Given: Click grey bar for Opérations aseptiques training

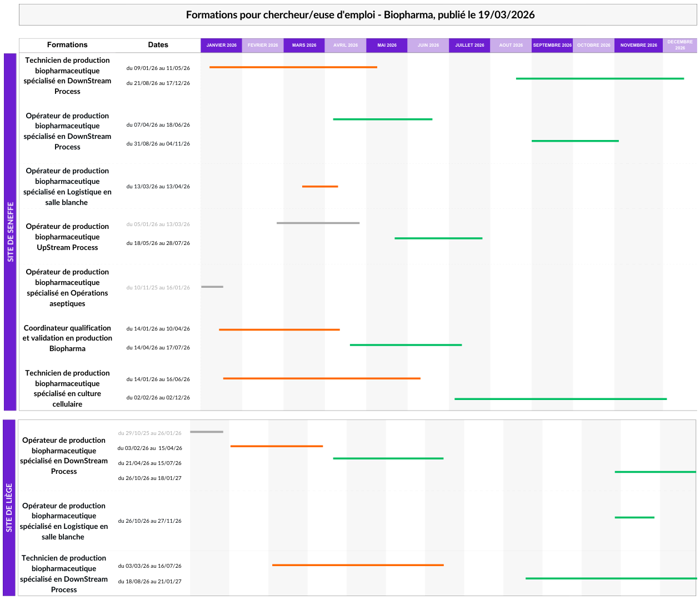Looking at the screenshot, I should (x=212, y=287).
